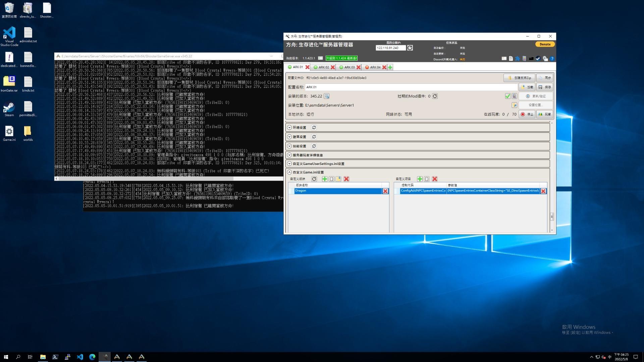This screenshot has width=644, height=362.
Task: Open the Steam desktop shortcut
Action: (9, 109)
